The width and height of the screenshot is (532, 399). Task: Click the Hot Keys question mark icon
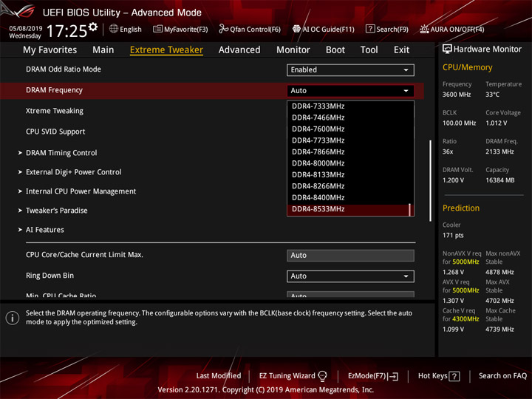(x=454, y=376)
